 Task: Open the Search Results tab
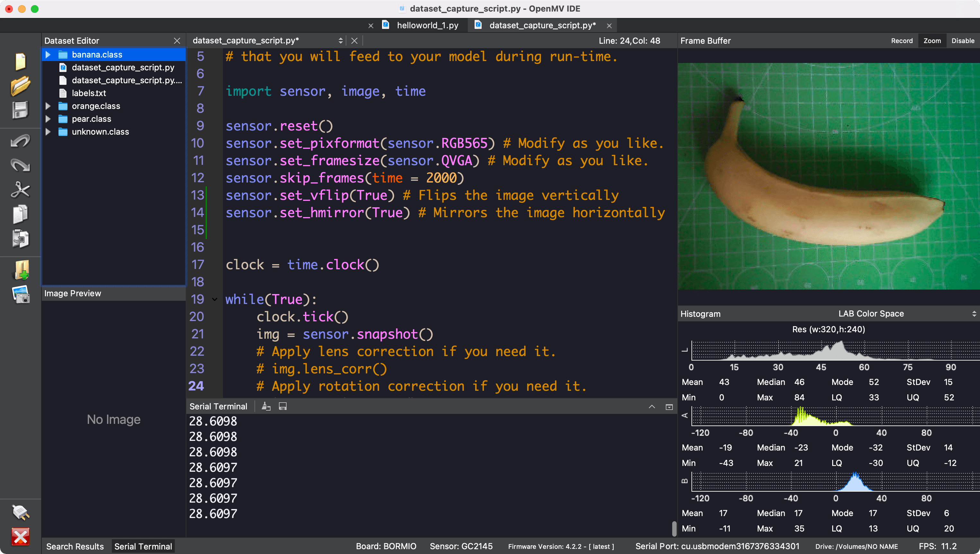point(75,546)
